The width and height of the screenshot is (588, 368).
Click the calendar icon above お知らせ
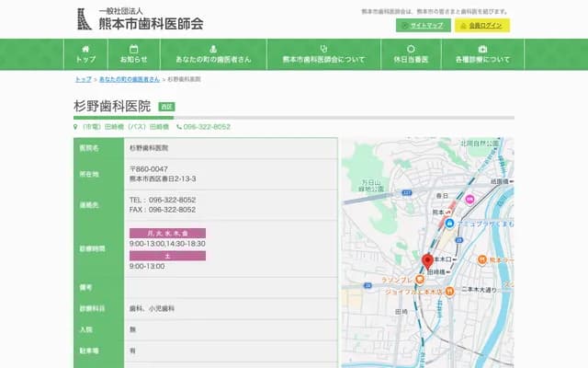click(133, 48)
